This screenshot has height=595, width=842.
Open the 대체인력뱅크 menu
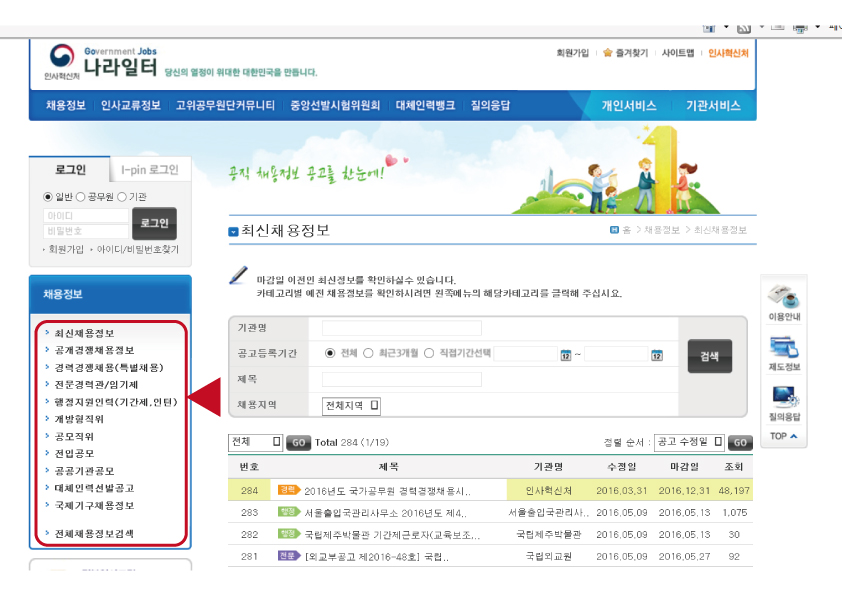(425, 105)
